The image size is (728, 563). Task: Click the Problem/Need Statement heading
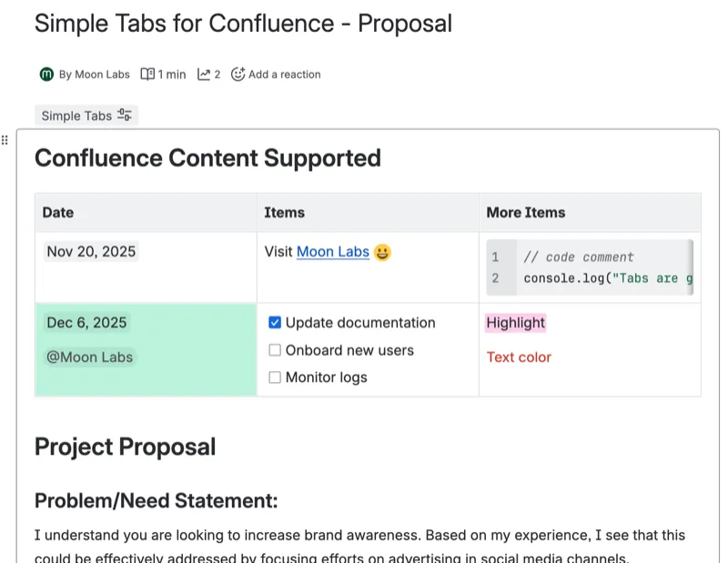click(x=156, y=501)
